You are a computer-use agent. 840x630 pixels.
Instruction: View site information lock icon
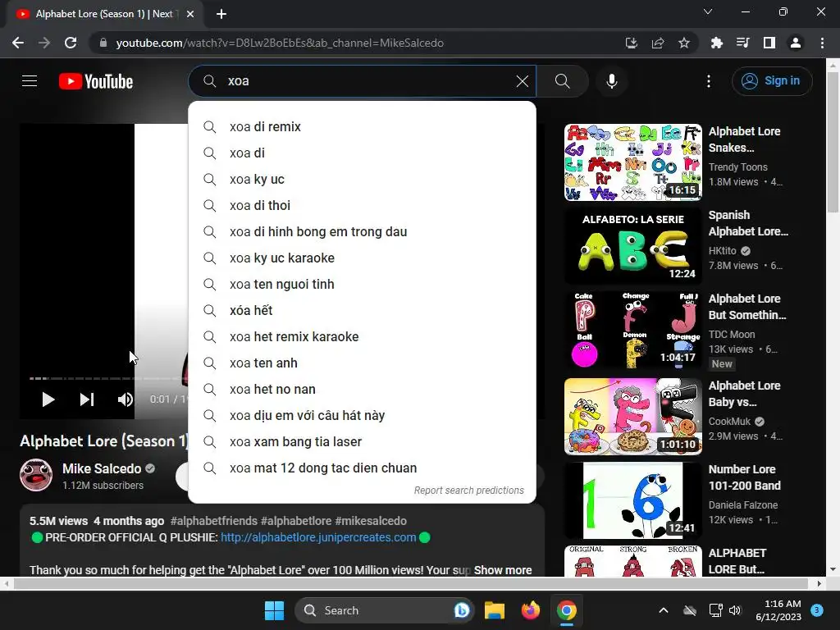click(103, 43)
